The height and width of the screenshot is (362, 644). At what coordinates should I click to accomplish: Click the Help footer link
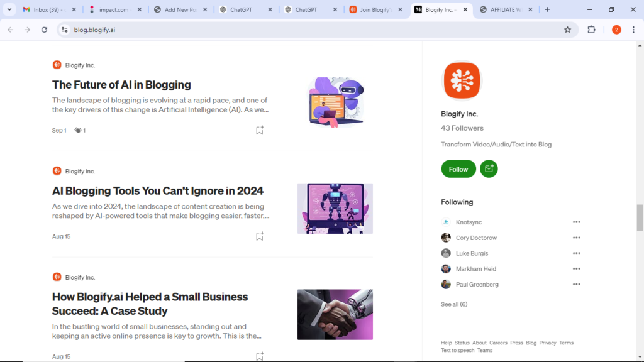point(446,343)
